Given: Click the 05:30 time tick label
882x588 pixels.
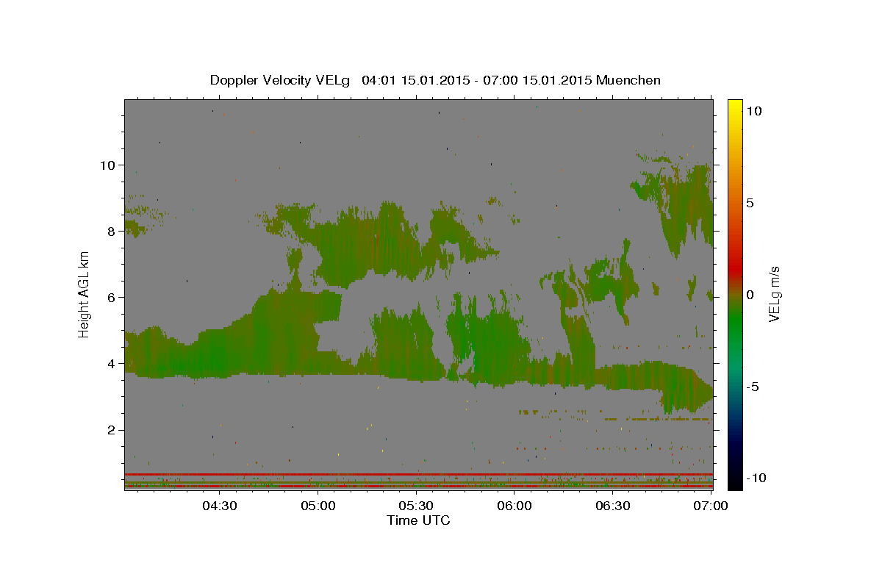Looking at the screenshot, I should tap(416, 506).
